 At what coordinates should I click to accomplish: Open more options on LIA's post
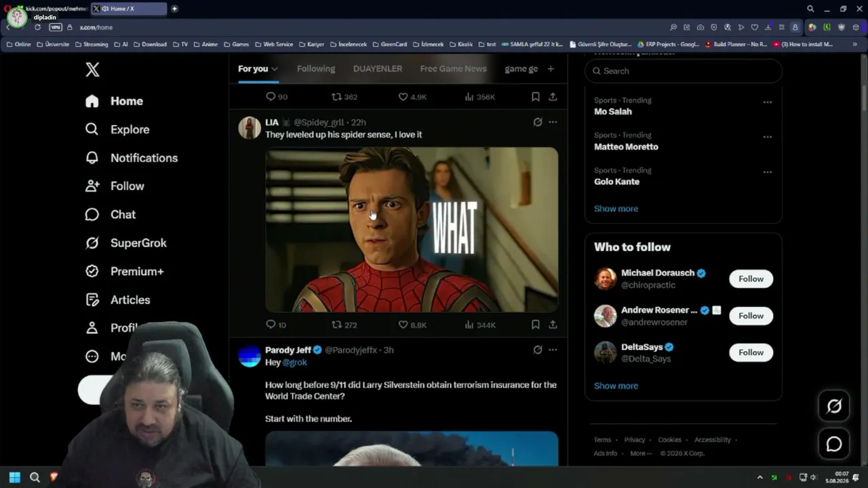pyautogui.click(x=553, y=122)
